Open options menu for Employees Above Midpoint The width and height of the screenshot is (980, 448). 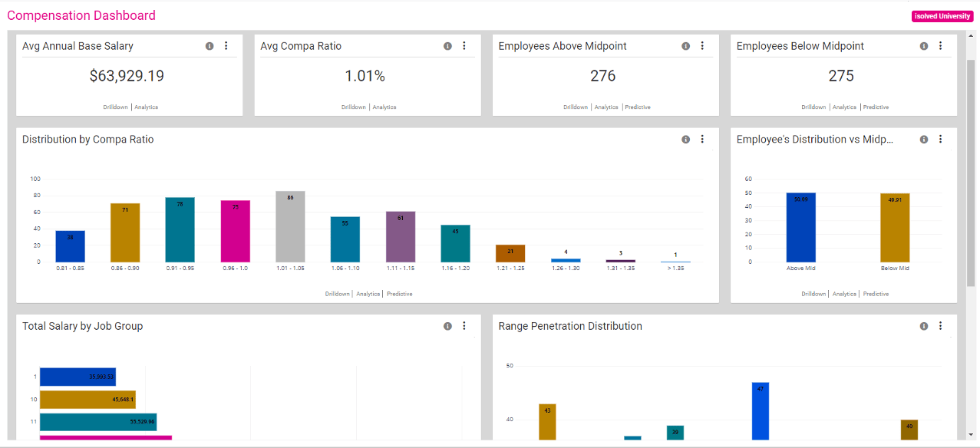pos(702,46)
